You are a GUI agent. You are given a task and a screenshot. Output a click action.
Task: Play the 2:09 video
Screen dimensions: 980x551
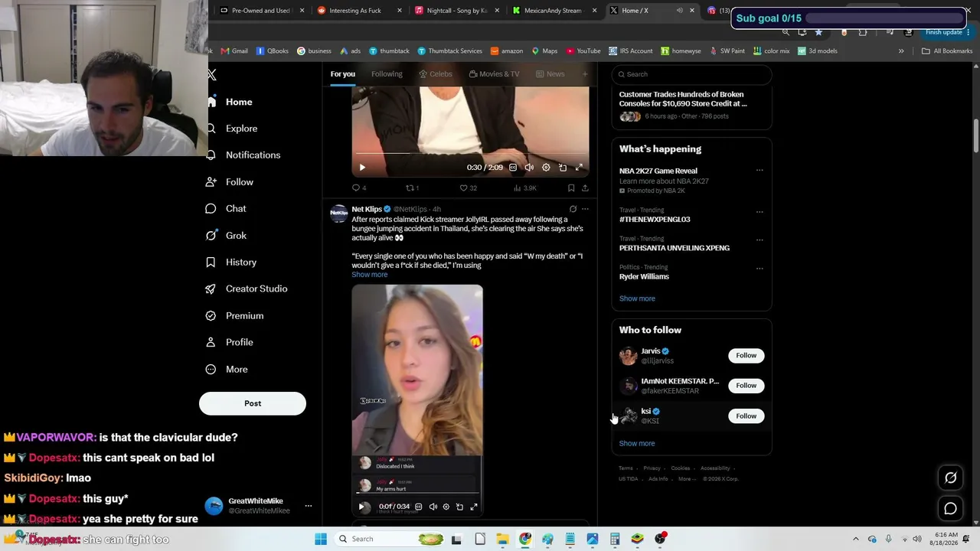point(362,168)
